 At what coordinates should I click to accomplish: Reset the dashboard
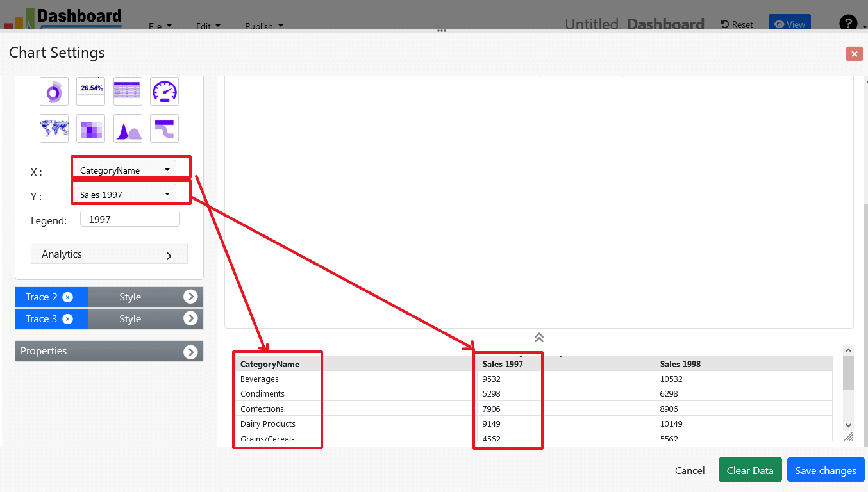(736, 24)
